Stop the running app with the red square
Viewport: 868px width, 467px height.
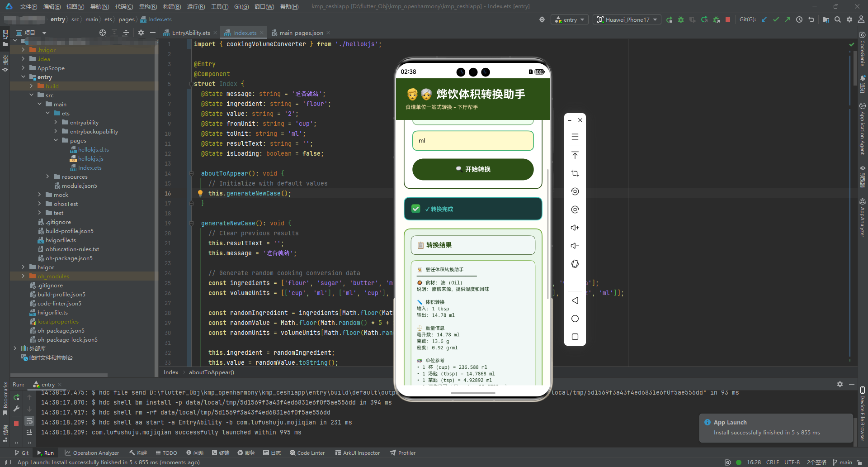pos(728,19)
